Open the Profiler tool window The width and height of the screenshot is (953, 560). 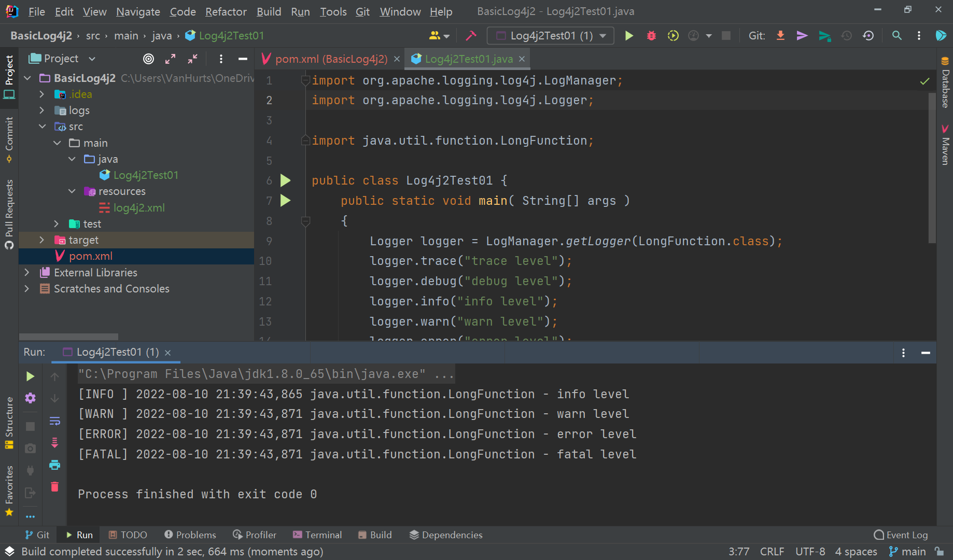(255, 535)
